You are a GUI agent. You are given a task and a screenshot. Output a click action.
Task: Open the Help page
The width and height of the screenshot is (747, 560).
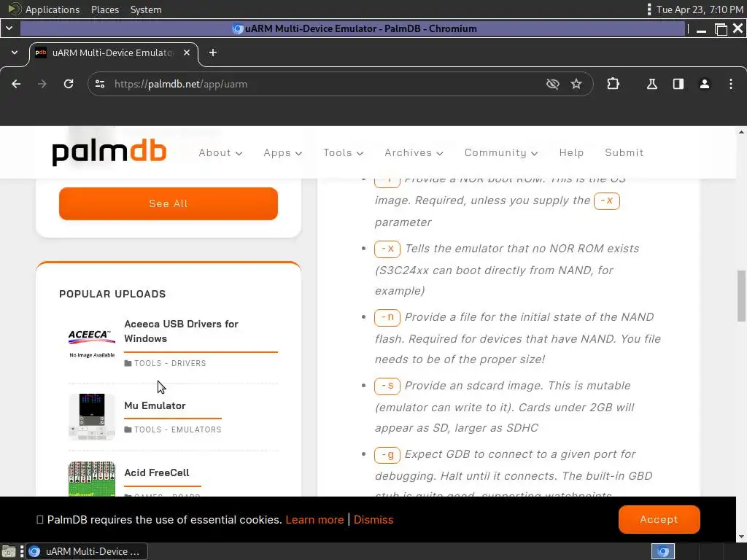[x=571, y=153]
